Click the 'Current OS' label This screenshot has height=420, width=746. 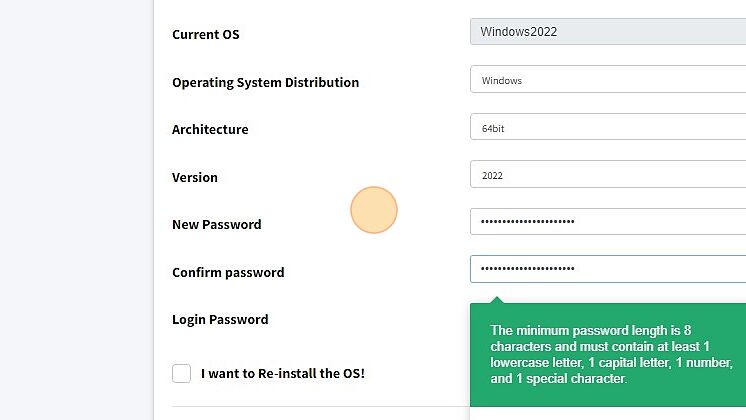click(x=206, y=34)
